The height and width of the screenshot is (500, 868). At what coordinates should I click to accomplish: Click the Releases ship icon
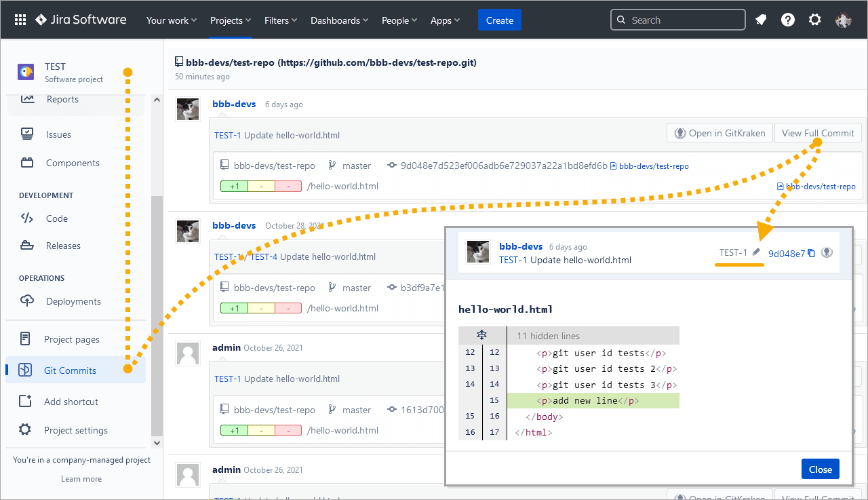[27, 246]
